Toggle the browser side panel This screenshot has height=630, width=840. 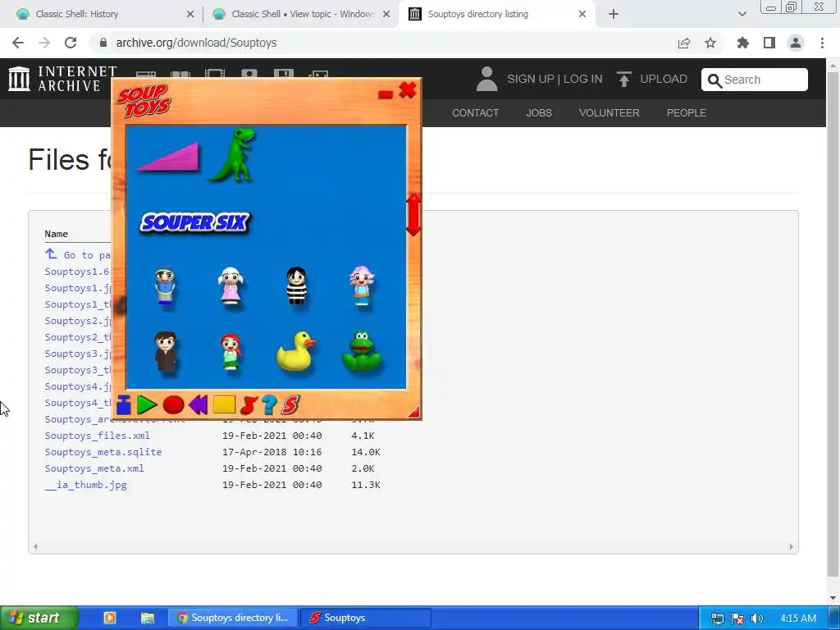coord(769,43)
